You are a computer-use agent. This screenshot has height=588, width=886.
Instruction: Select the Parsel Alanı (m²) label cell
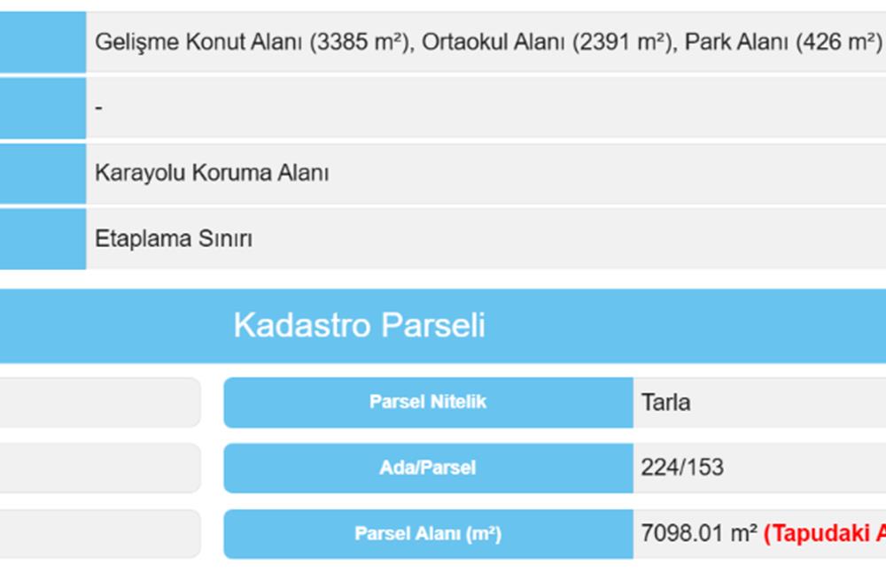[428, 534]
